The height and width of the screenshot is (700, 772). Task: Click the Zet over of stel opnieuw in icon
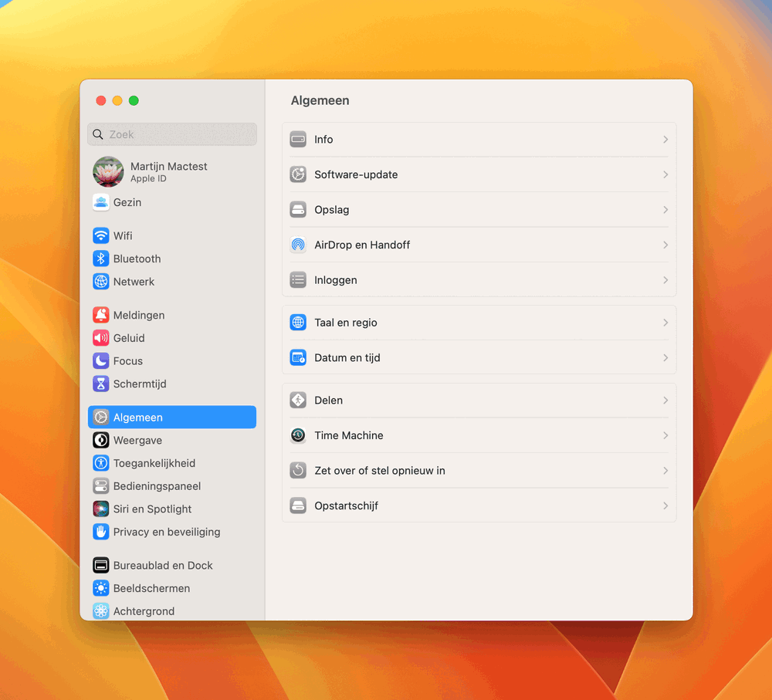pos(298,471)
